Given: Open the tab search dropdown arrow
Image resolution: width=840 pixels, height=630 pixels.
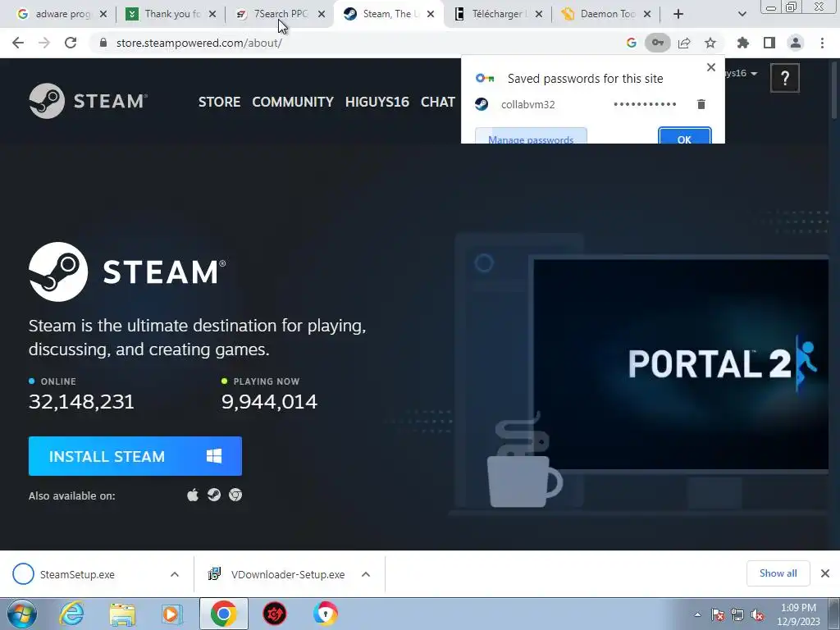Looking at the screenshot, I should pyautogui.click(x=742, y=14).
